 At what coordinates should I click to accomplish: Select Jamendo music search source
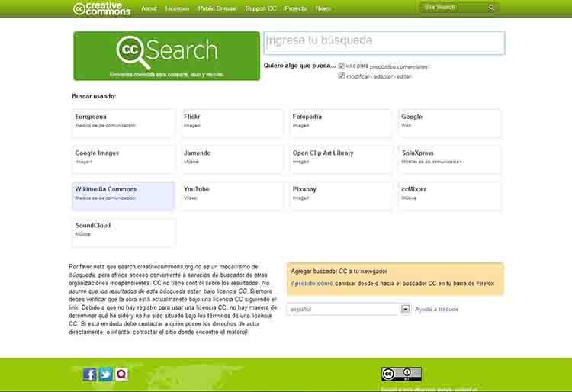pyautogui.click(x=233, y=159)
